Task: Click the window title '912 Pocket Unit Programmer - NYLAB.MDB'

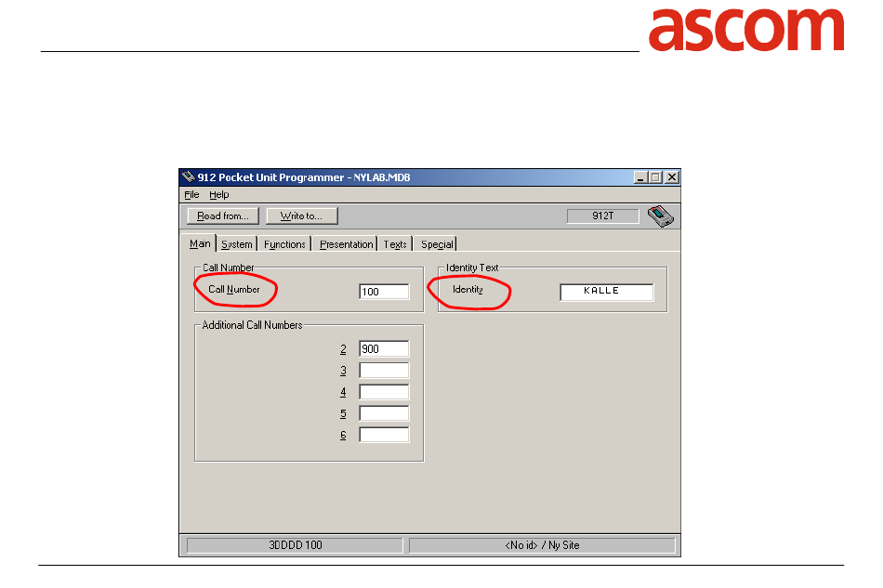Action: tap(304, 177)
